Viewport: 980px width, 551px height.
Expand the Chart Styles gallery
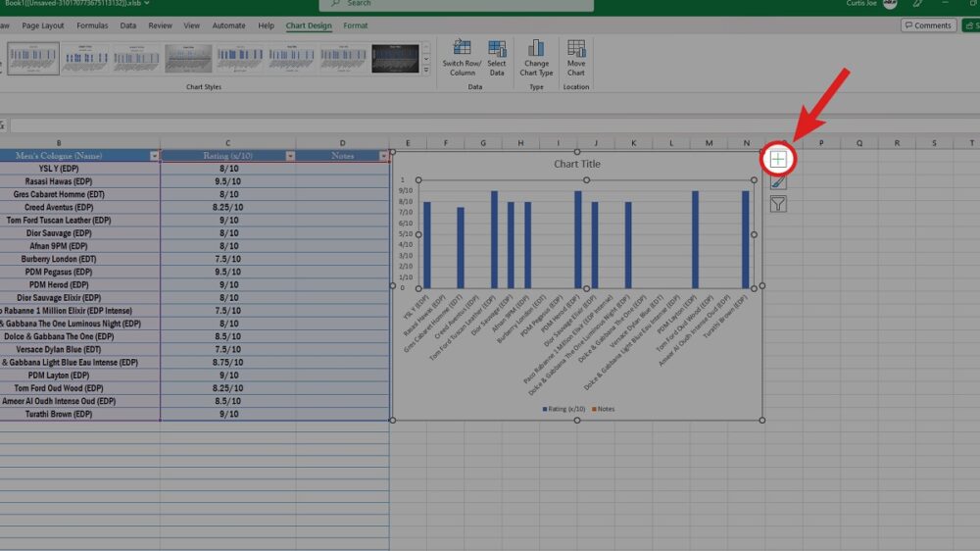tap(426, 71)
